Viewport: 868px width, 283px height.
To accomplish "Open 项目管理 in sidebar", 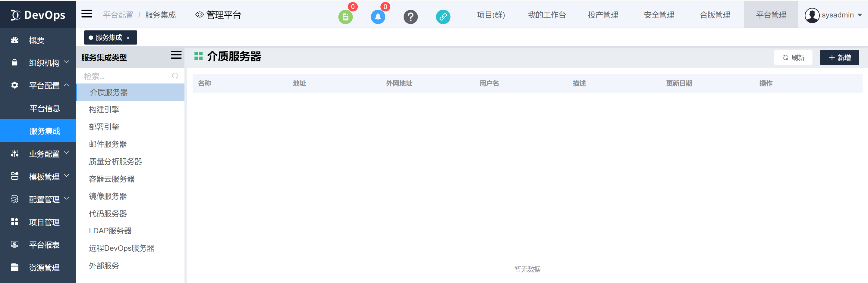I will coord(38,222).
